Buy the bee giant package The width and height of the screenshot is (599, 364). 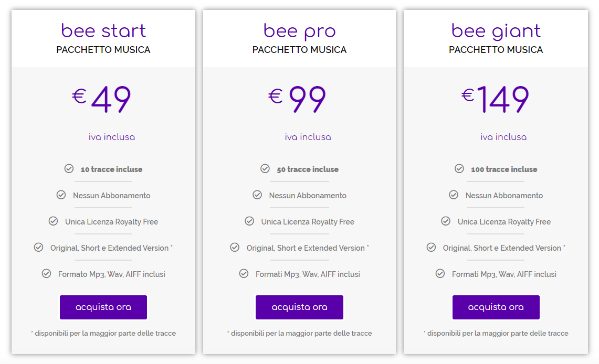click(496, 307)
